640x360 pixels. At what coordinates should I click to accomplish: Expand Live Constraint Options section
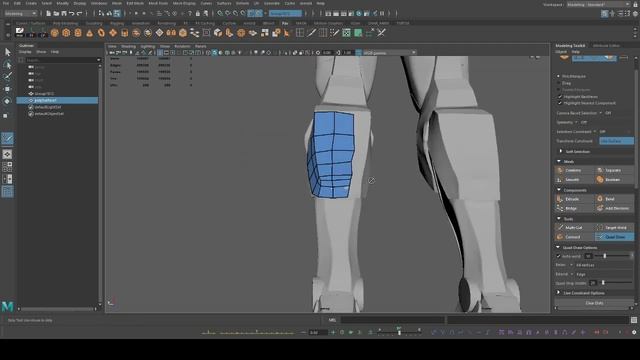(558, 293)
